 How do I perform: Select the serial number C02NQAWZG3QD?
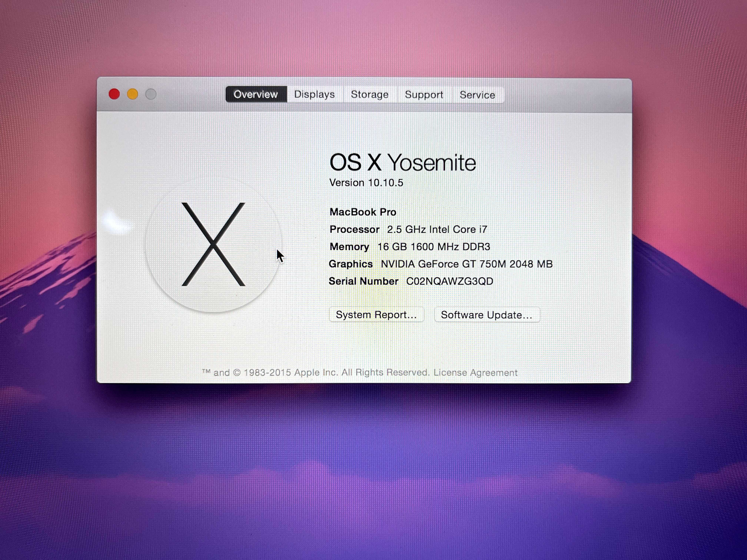click(x=449, y=281)
